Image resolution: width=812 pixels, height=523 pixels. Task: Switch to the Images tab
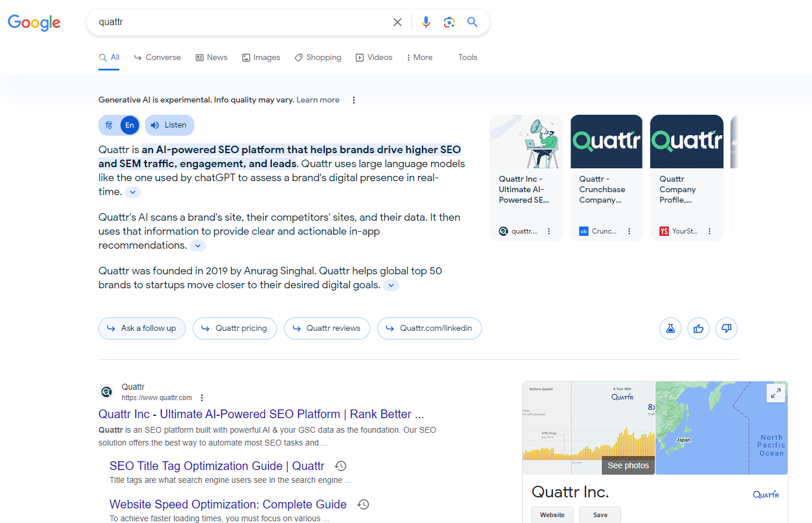click(261, 57)
